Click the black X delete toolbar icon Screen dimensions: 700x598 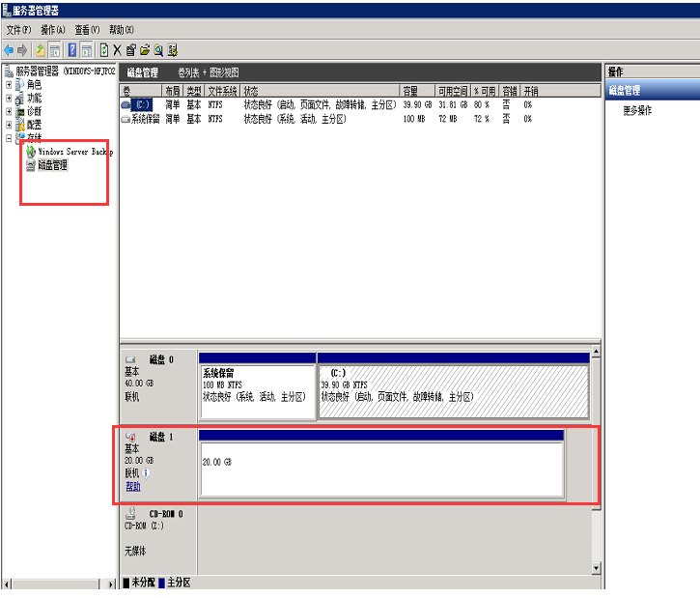(117, 49)
